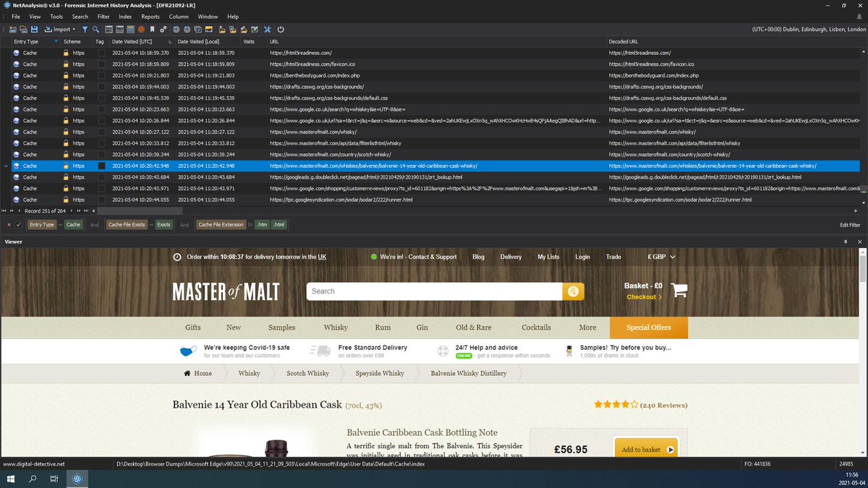Open the Import dropdown arrow
This screenshot has height=488, width=868.
(x=75, y=30)
